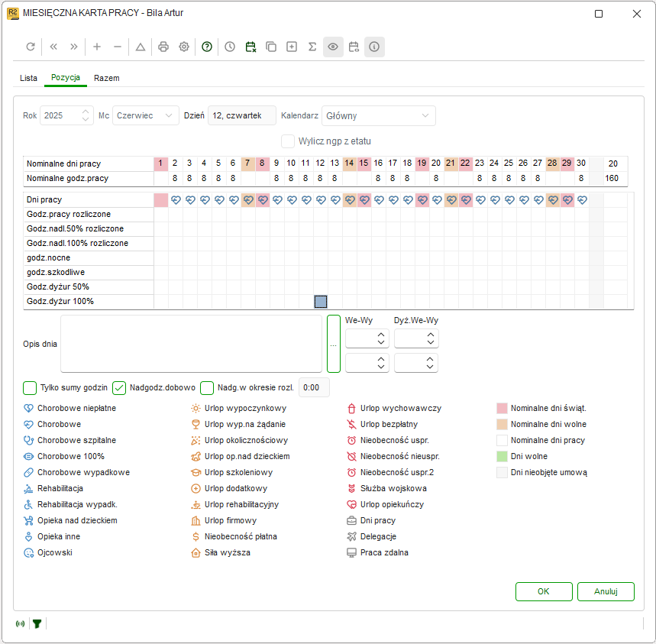Click the printer icon
656x644 pixels.
coord(163,47)
